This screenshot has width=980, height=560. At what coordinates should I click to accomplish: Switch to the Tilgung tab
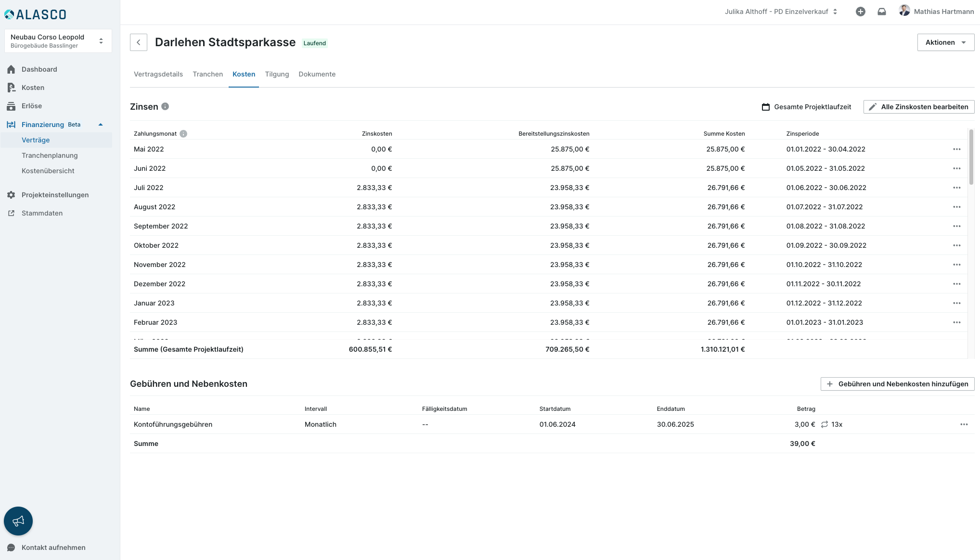click(277, 74)
